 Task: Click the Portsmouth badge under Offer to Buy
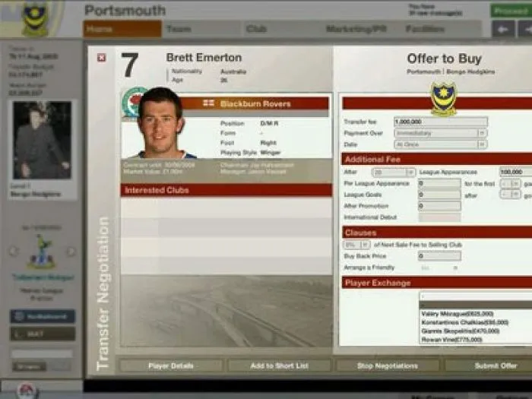pos(443,99)
